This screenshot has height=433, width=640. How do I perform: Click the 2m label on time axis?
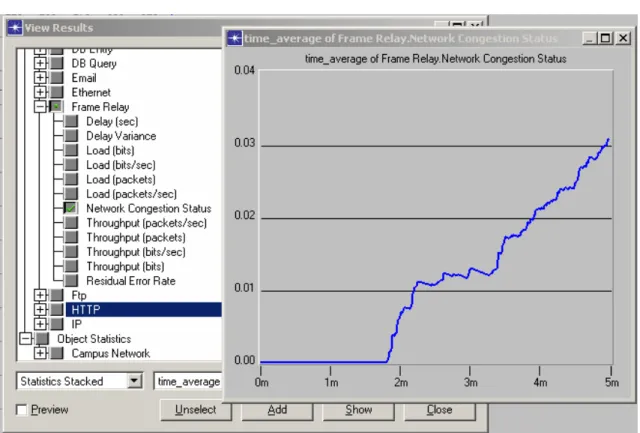401,382
